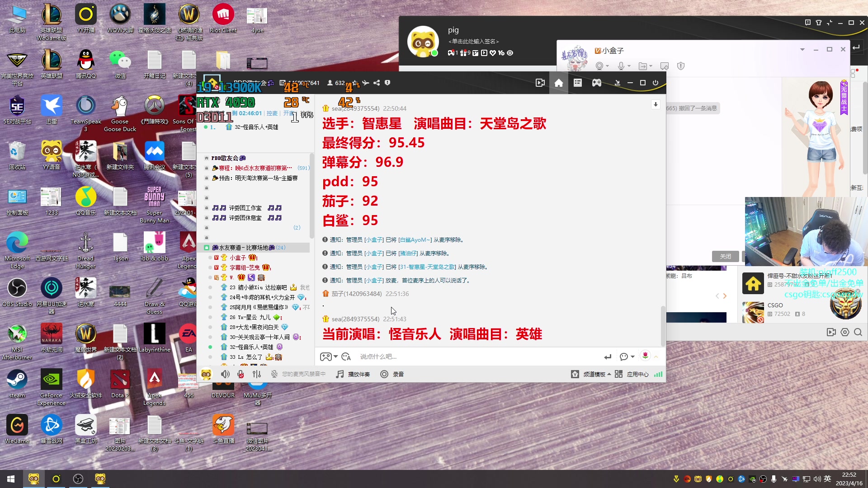Click the signal strength bars icon
This screenshot has width=868, height=488.
coord(658,374)
